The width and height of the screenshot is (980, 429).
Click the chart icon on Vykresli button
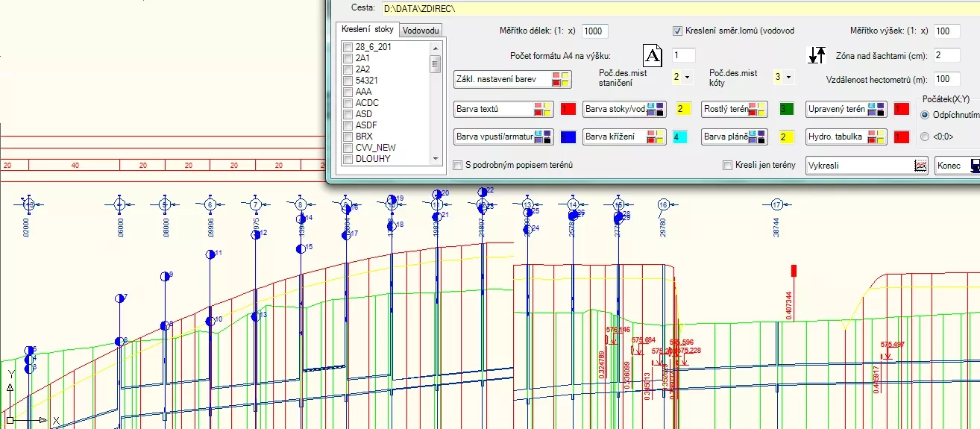point(920,166)
